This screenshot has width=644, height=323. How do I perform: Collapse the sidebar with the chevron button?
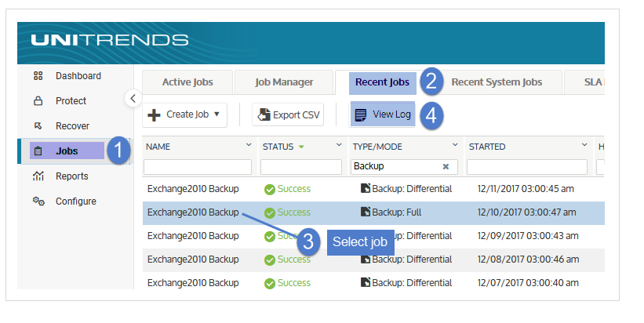click(133, 98)
